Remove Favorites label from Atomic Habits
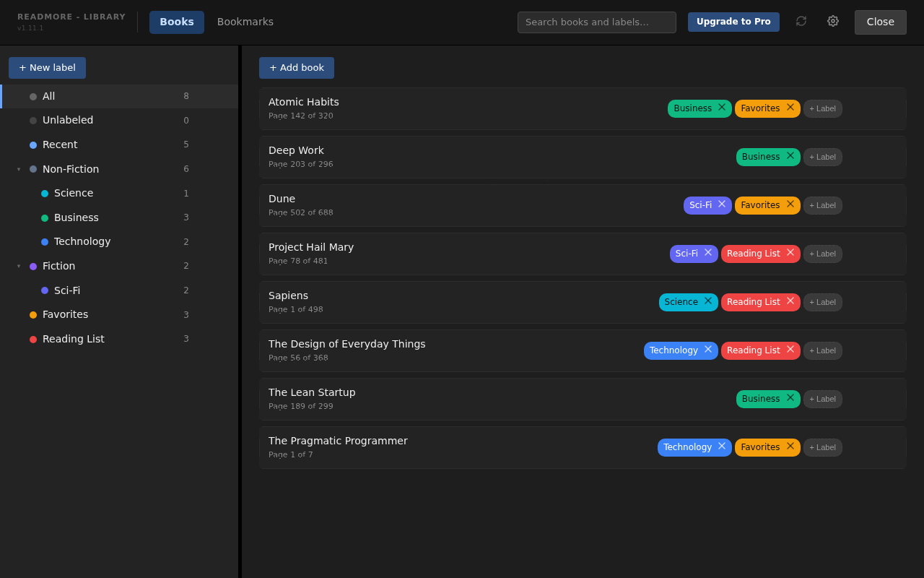The image size is (924, 578). (790, 108)
